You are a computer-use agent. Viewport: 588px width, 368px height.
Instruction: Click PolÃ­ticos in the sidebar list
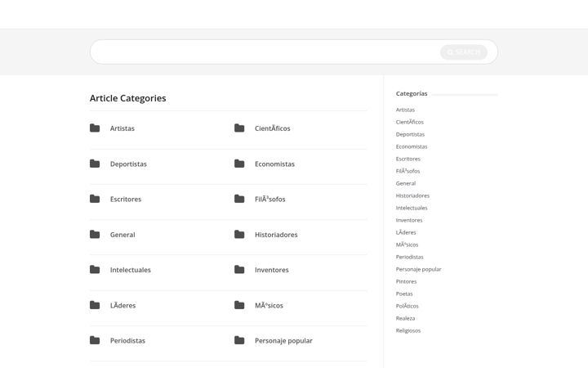point(408,306)
